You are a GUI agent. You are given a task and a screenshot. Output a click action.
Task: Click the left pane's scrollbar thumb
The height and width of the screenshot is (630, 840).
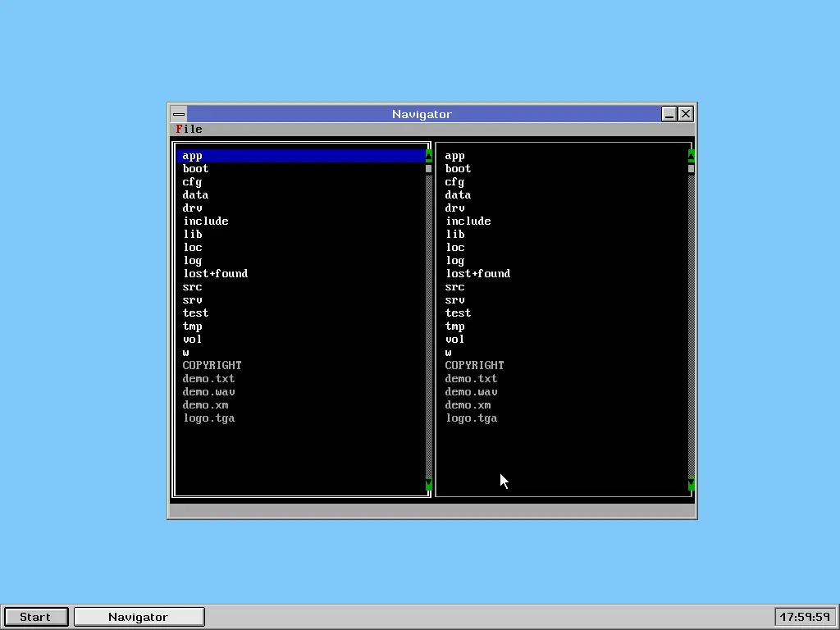coord(428,168)
